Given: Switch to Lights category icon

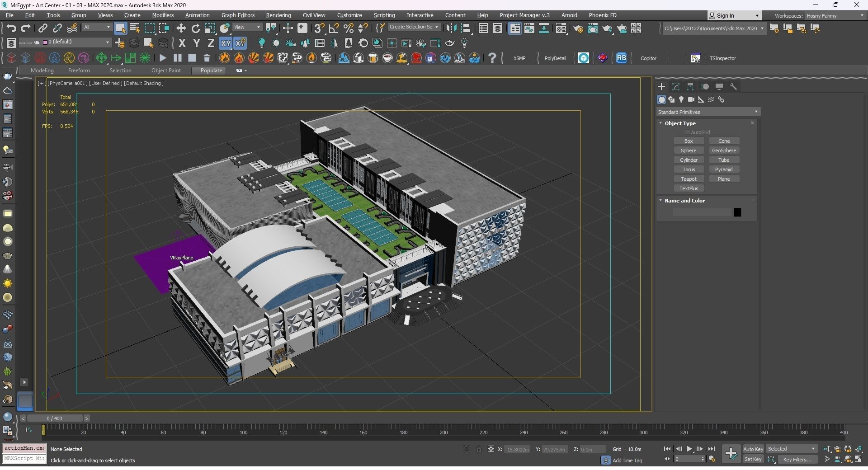Looking at the screenshot, I should coord(681,100).
